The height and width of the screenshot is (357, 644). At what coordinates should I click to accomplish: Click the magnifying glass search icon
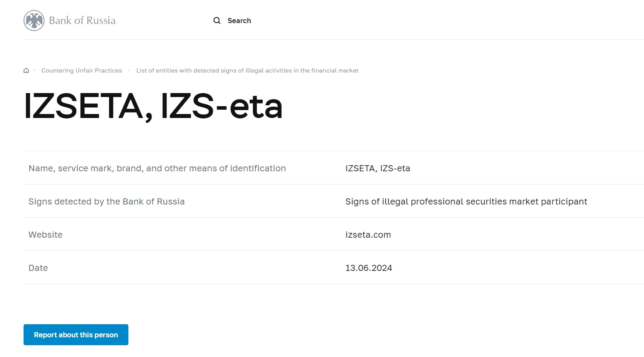pos(217,21)
